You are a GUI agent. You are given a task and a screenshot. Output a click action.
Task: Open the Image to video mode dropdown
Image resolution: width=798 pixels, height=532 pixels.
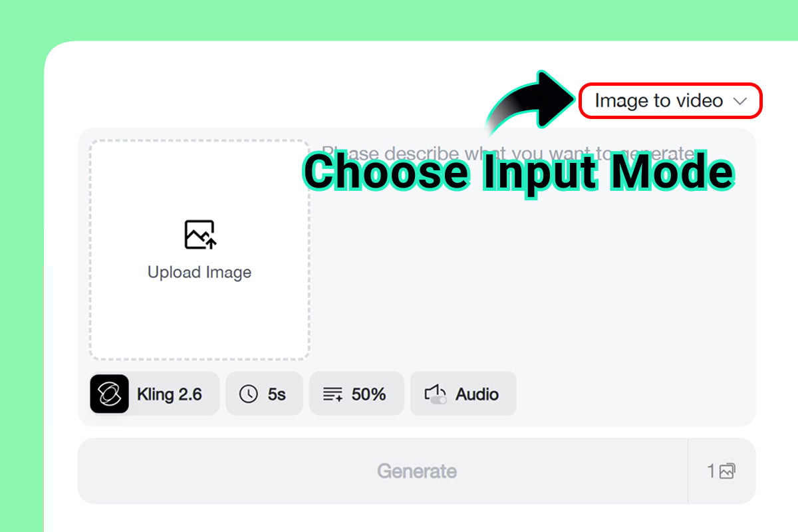(670, 100)
